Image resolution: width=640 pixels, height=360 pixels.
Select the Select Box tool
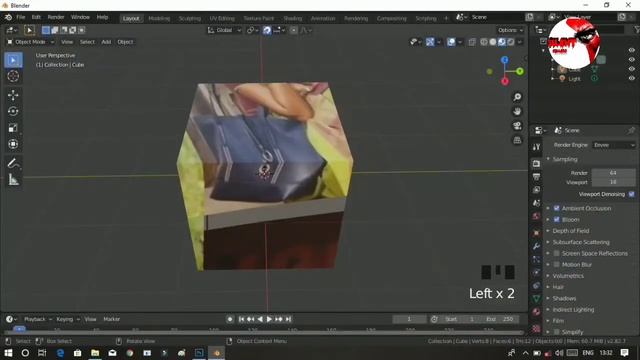pos(13,60)
